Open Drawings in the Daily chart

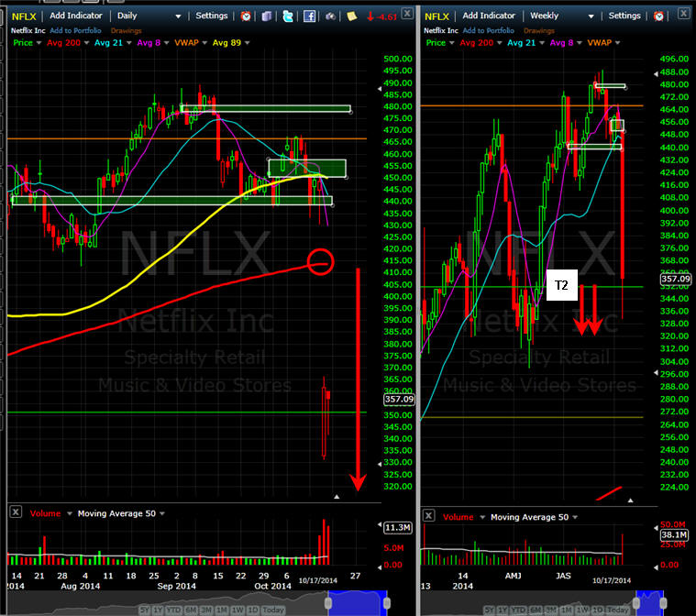tap(126, 30)
